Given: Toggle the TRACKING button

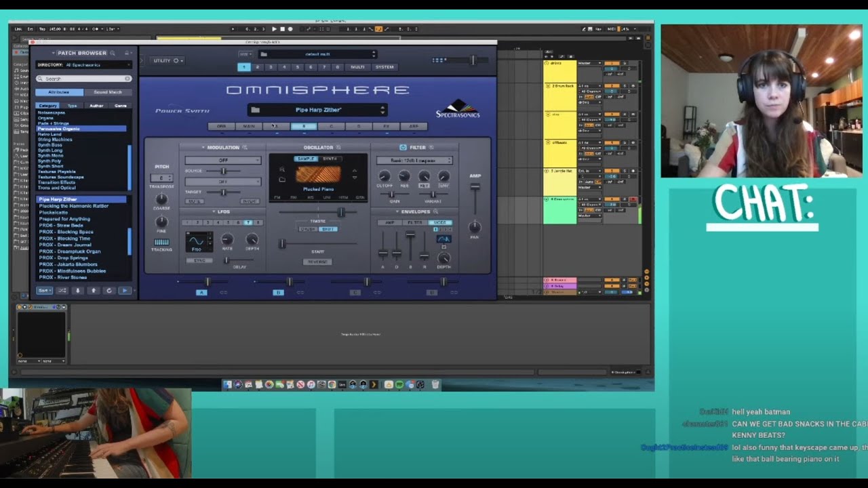Looking at the screenshot, I should pos(161,243).
